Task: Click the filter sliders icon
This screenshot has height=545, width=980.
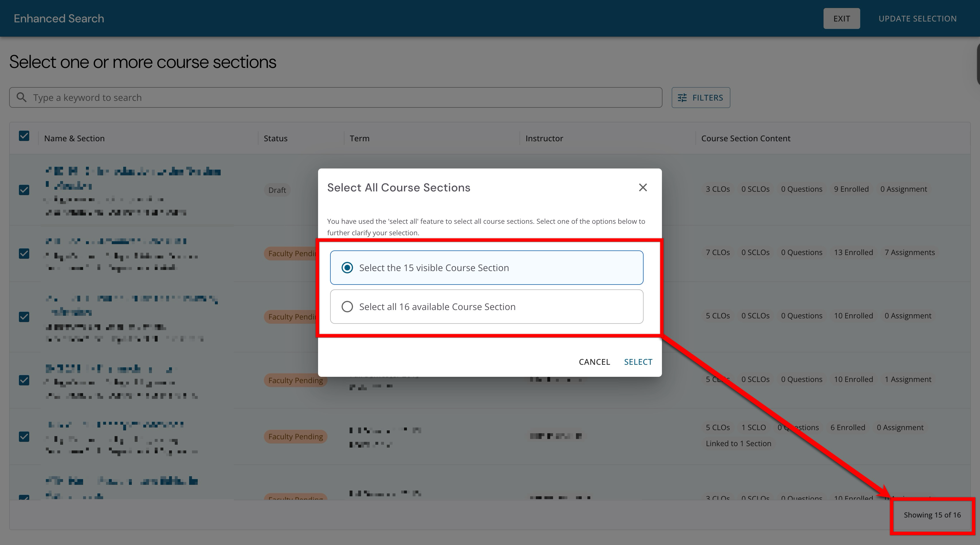Action: [682, 98]
